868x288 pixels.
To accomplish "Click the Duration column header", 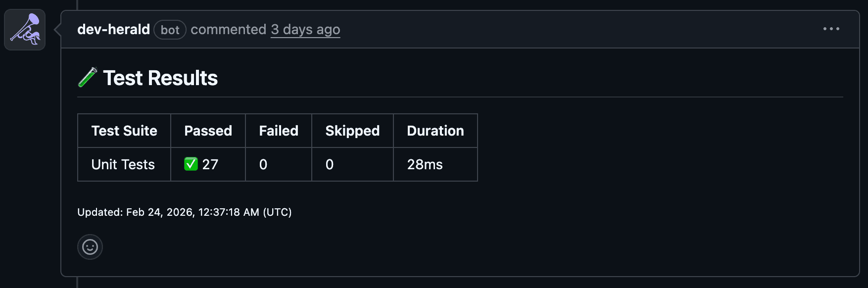I will [x=435, y=131].
